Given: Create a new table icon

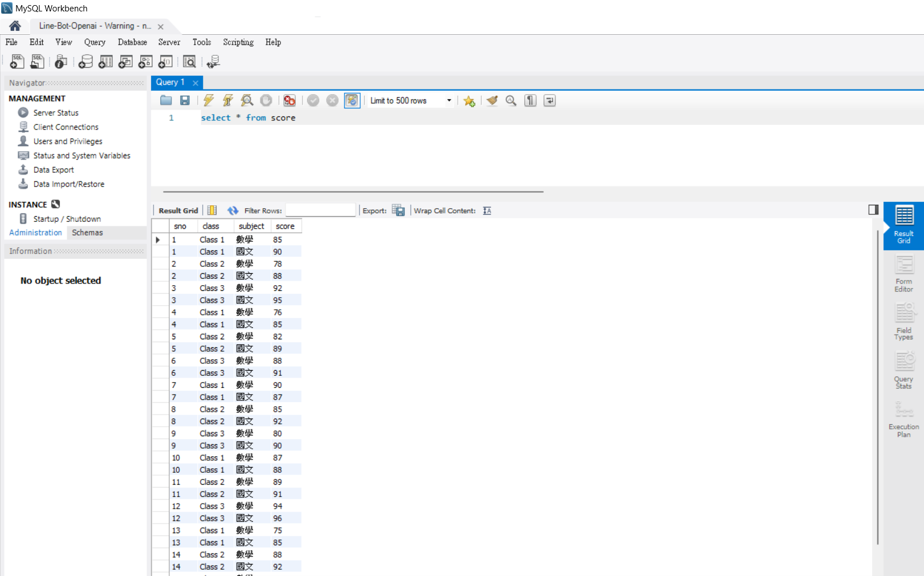Looking at the screenshot, I should click(x=105, y=62).
